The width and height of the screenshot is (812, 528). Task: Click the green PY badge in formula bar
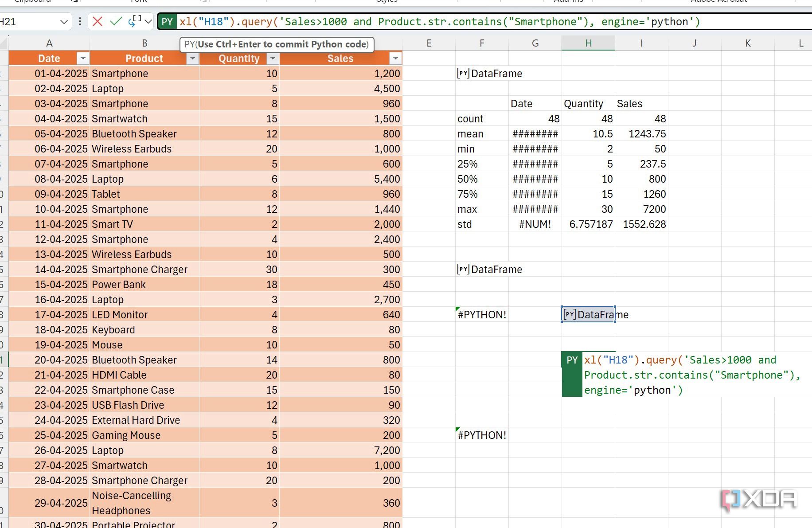167,22
